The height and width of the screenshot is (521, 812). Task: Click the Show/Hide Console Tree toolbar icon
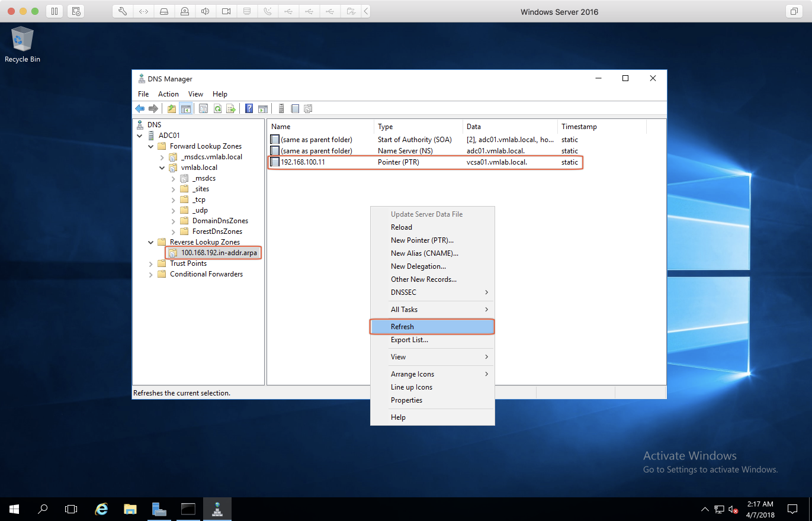(185, 109)
